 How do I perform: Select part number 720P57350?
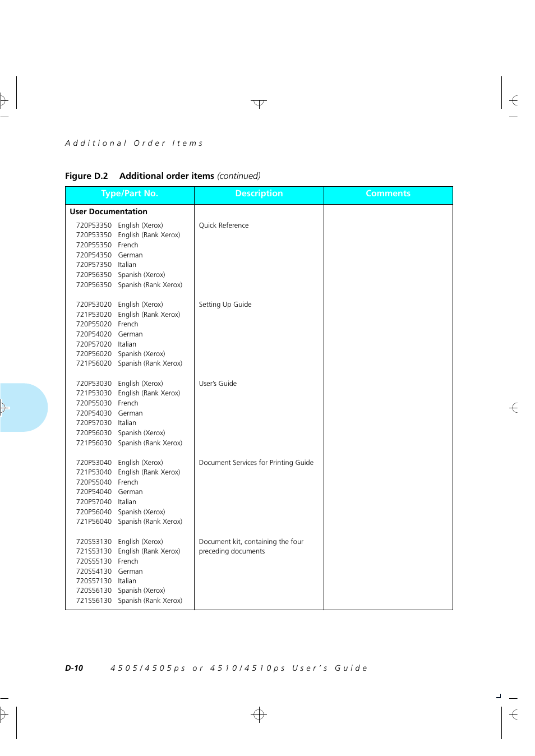click(x=94, y=265)
